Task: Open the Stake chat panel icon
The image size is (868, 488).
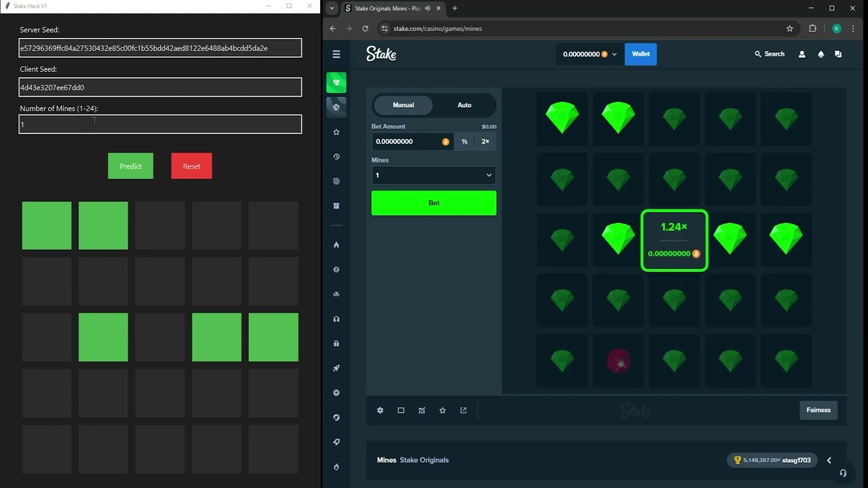Action: pos(838,54)
